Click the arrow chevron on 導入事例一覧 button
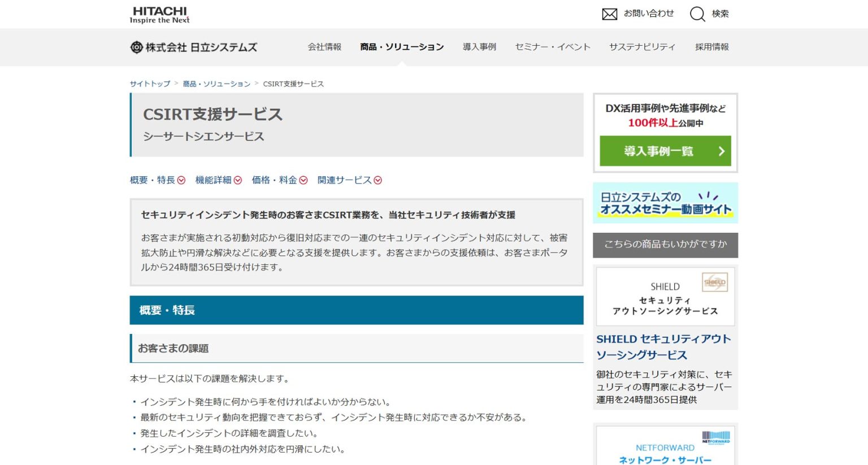This screenshot has width=868, height=465. (x=722, y=151)
